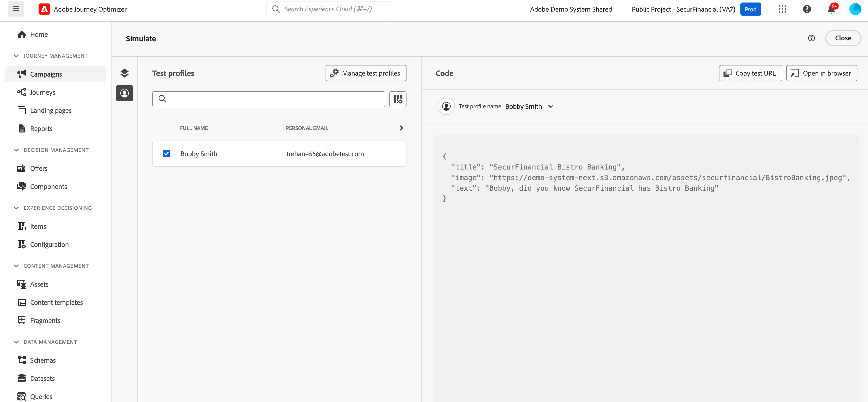The image size is (868, 402).
Task: Collapse the Decision Management section
Action: click(16, 150)
